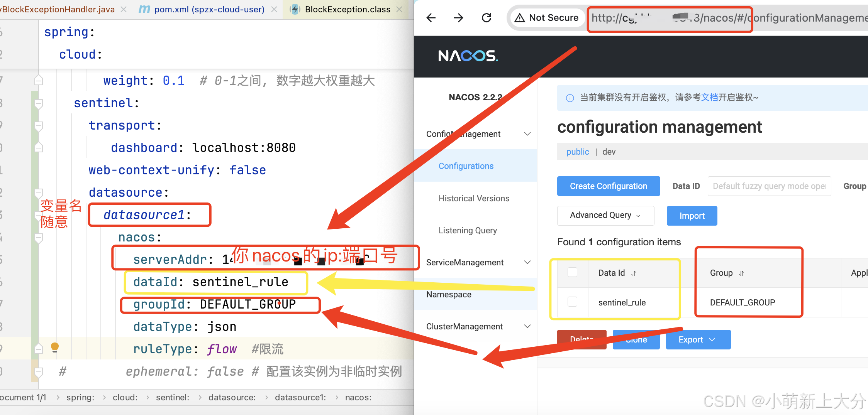Click the DEFAULT_GROUP cell in table
The height and width of the screenshot is (415, 868).
click(x=743, y=302)
